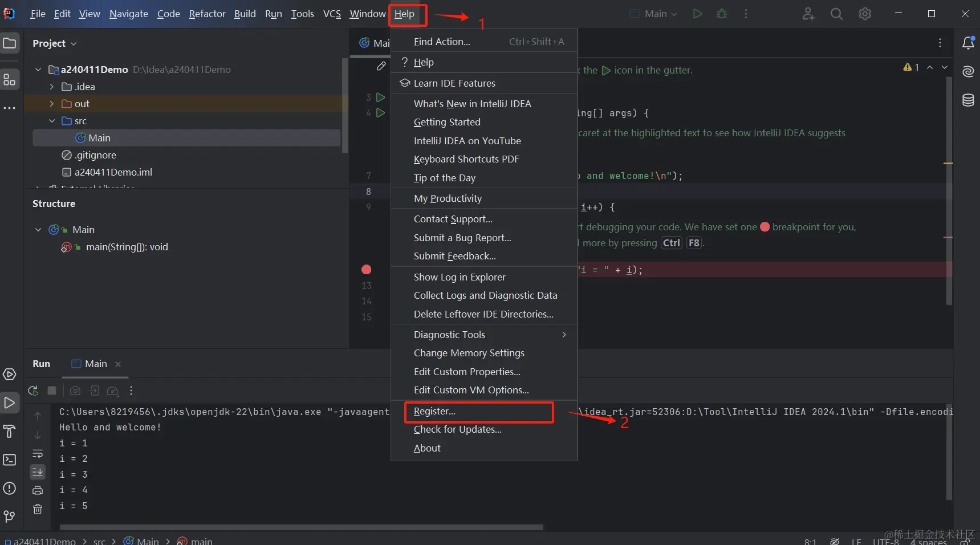This screenshot has height=545, width=980.
Task: Collapse the src folder
Action: (52, 121)
